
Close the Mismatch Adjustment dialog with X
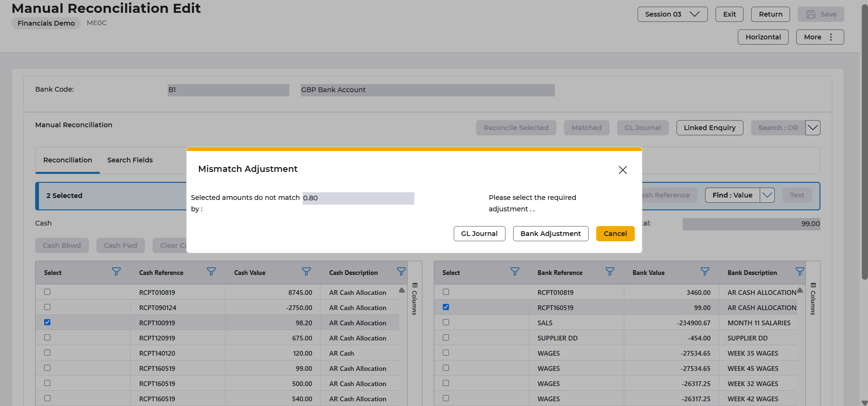click(x=622, y=170)
